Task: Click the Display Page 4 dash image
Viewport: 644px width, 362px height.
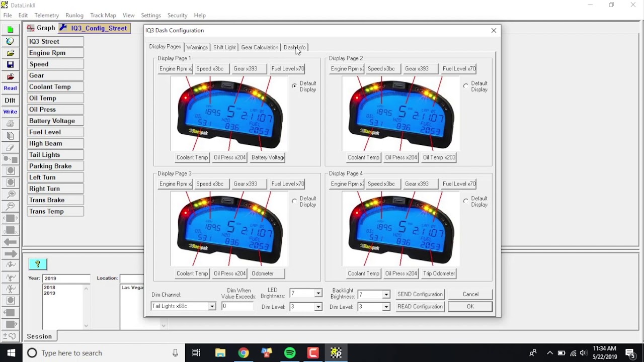Action: tap(400, 229)
